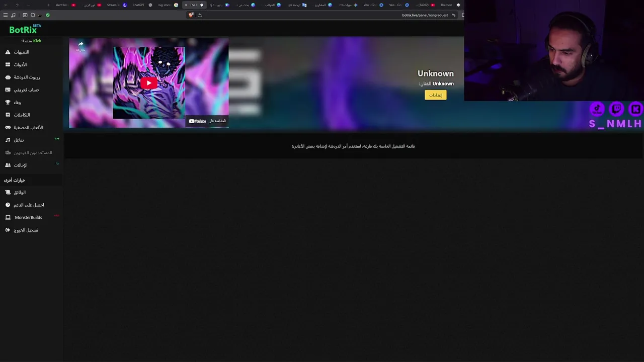Open the loyalty trophy icon
The height and width of the screenshot is (362, 644).
click(8, 103)
